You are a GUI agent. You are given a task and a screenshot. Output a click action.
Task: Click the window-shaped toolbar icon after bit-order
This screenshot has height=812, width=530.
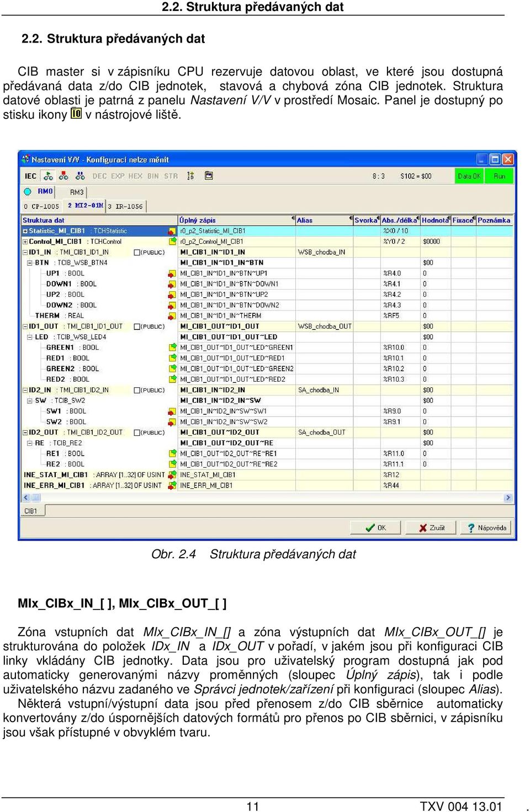point(209,176)
